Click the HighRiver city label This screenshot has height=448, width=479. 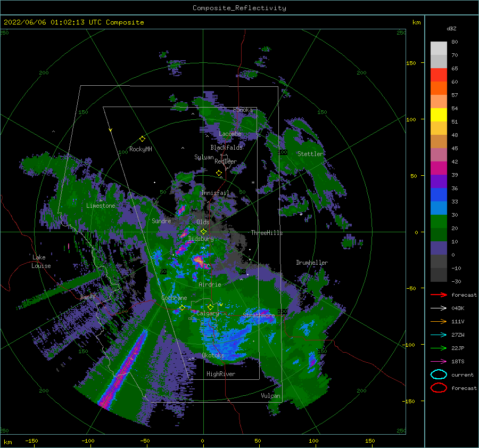[x=221, y=374]
